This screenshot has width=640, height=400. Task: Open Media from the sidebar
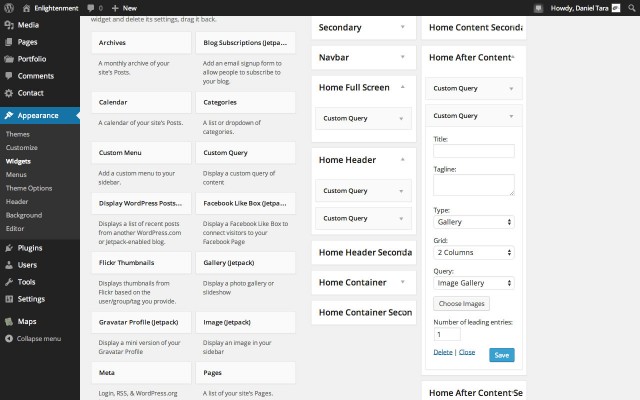point(28,23)
